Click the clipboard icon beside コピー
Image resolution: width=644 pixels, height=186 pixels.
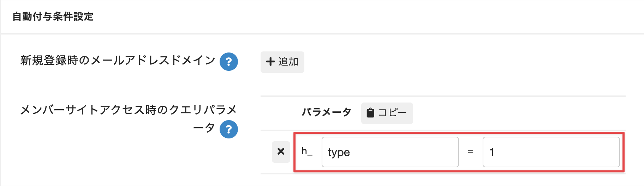pyautogui.click(x=370, y=113)
